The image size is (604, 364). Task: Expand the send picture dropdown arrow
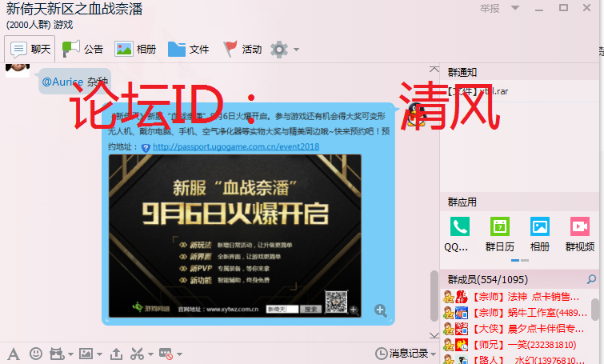pos(99,354)
